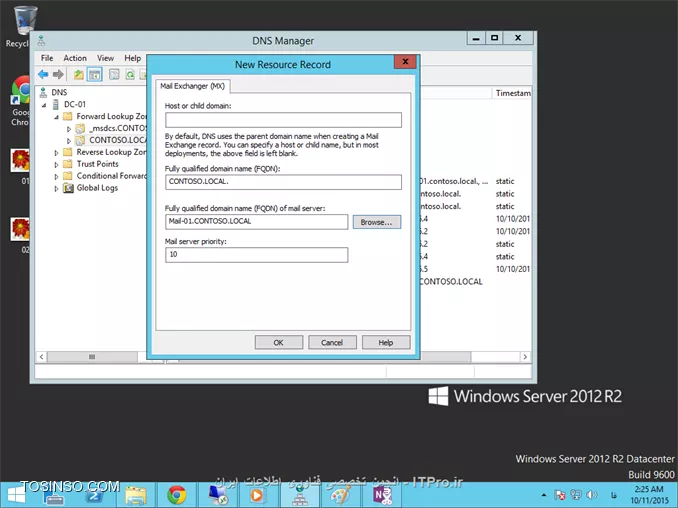
Task: Expand the Reverse Lookup Zones node
Action: point(56,153)
